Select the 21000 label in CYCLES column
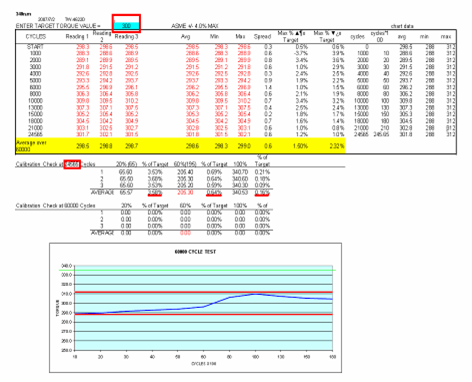The height and width of the screenshot is (382, 472). (x=36, y=128)
